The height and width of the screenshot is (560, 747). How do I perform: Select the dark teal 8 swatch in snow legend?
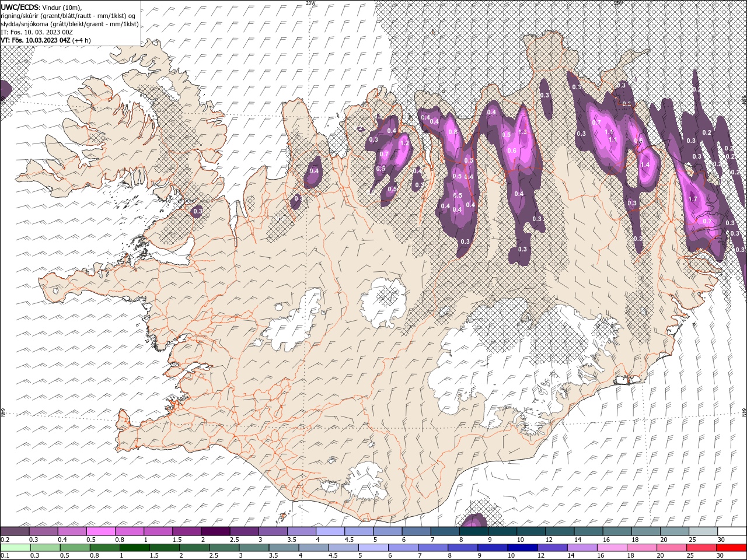point(473,531)
